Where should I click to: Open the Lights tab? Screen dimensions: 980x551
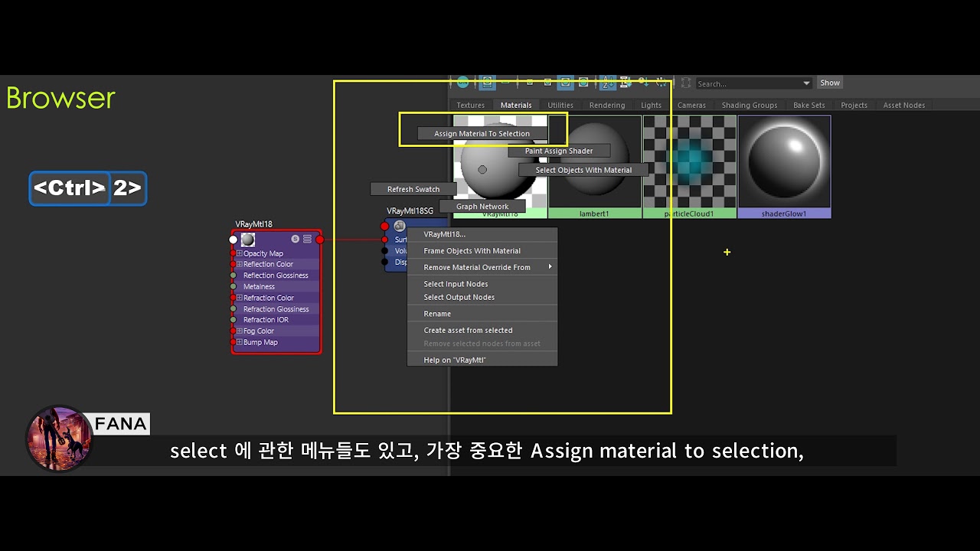[651, 105]
